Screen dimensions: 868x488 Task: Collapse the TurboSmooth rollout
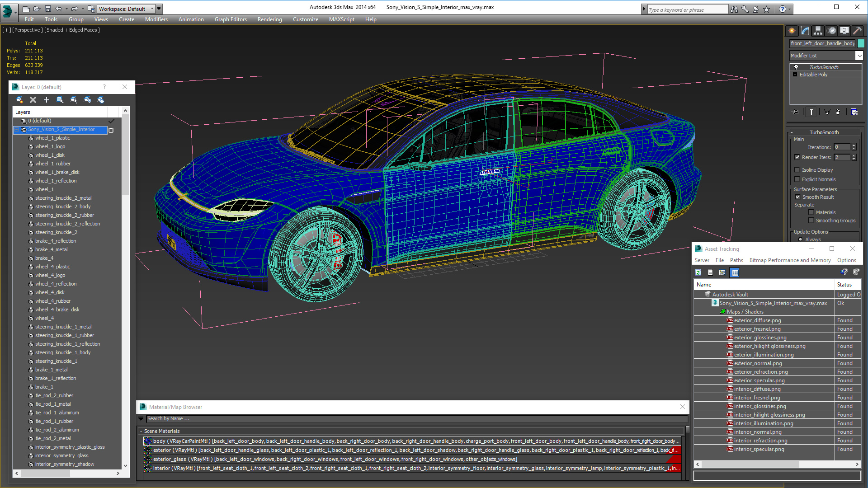coord(792,132)
